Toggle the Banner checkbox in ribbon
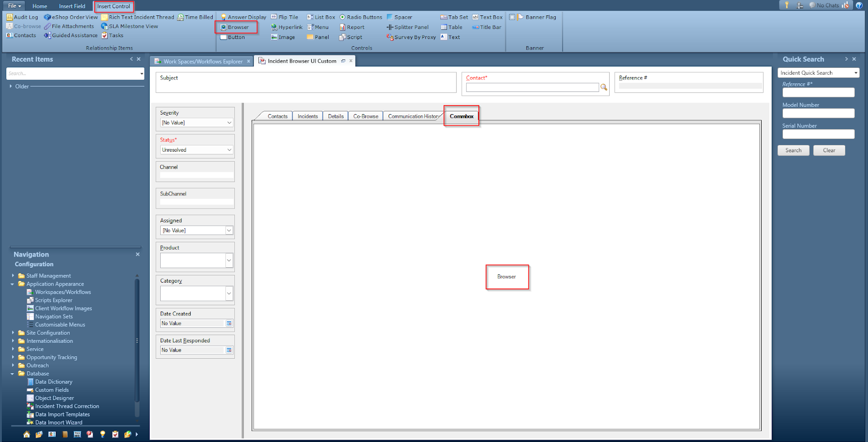This screenshot has height=442, width=868. pos(512,17)
